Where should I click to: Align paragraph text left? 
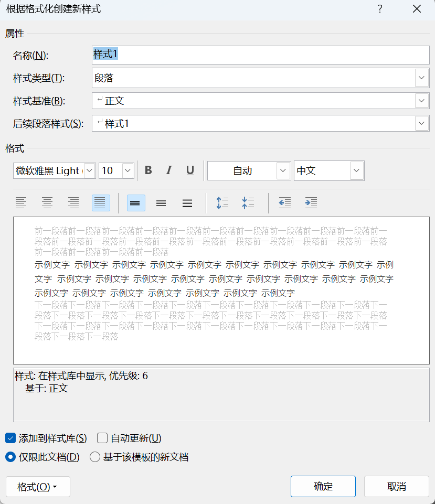tap(21, 203)
